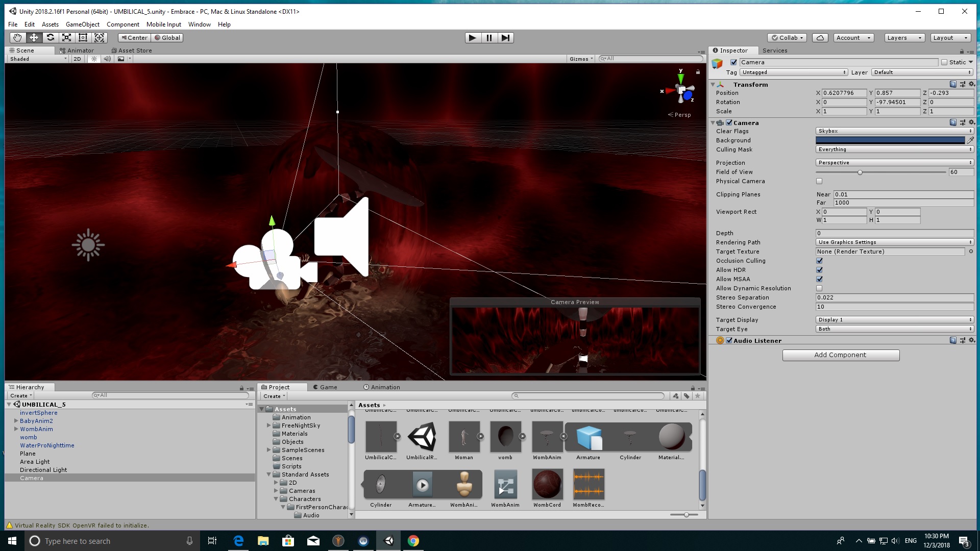Open the Projection dropdown

coord(894,163)
